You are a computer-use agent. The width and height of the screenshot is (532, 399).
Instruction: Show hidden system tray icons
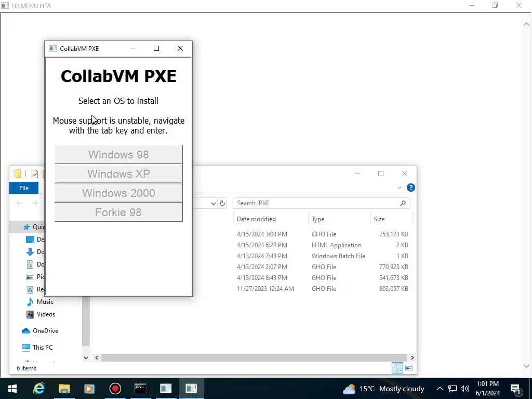tap(440, 389)
